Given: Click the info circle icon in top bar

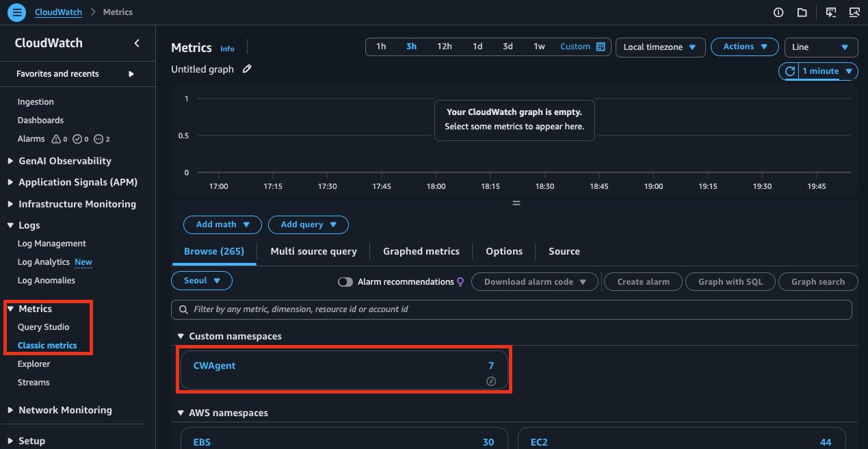Looking at the screenshot, I should point(778,12).
